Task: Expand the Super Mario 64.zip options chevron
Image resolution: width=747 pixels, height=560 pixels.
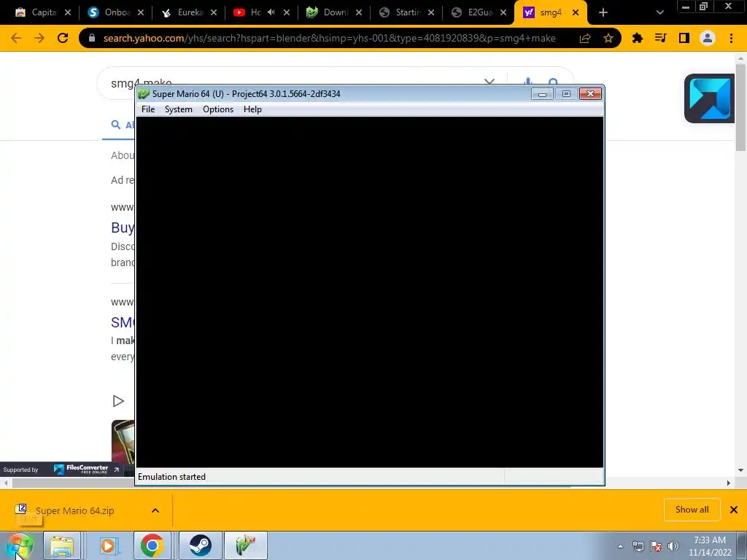Action: pyautogui.click(x=155, y=510)
